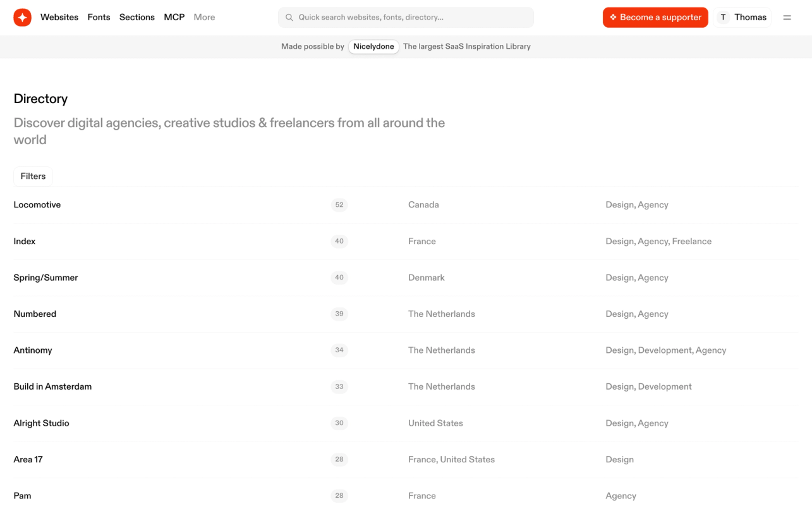Viewport: 812px width, 506px height.
Task: Click the 33 badge on Build in Amsterdam
Action: point(339,387)
